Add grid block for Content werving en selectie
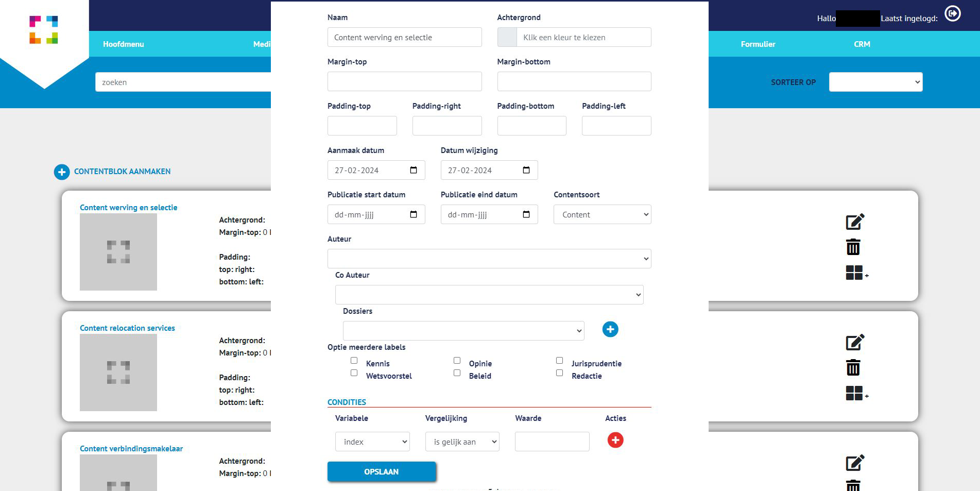 (856, 273)
